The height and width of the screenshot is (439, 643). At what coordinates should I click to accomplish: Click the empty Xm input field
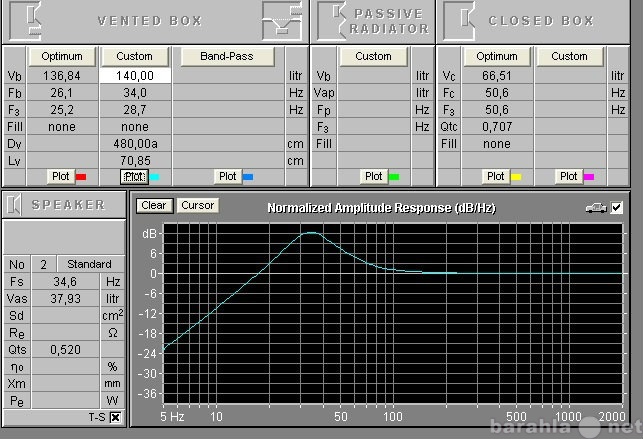[65, 384]
